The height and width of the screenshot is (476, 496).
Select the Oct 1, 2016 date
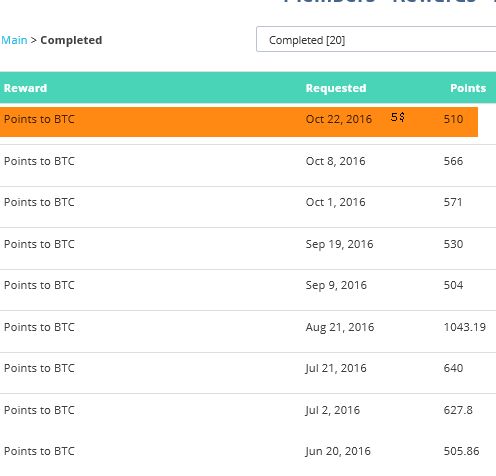tap(335, 202)
